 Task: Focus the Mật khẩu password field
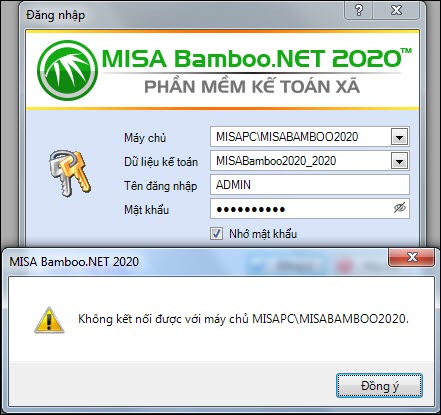coord(310,209)
